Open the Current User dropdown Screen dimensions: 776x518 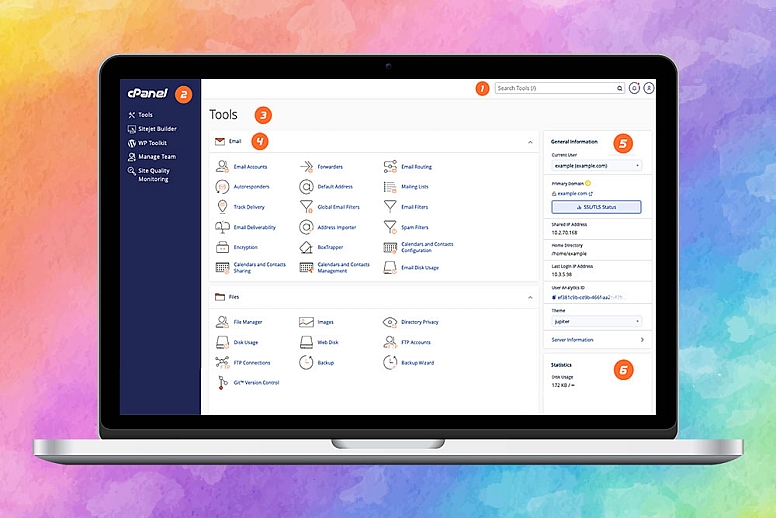596,166
